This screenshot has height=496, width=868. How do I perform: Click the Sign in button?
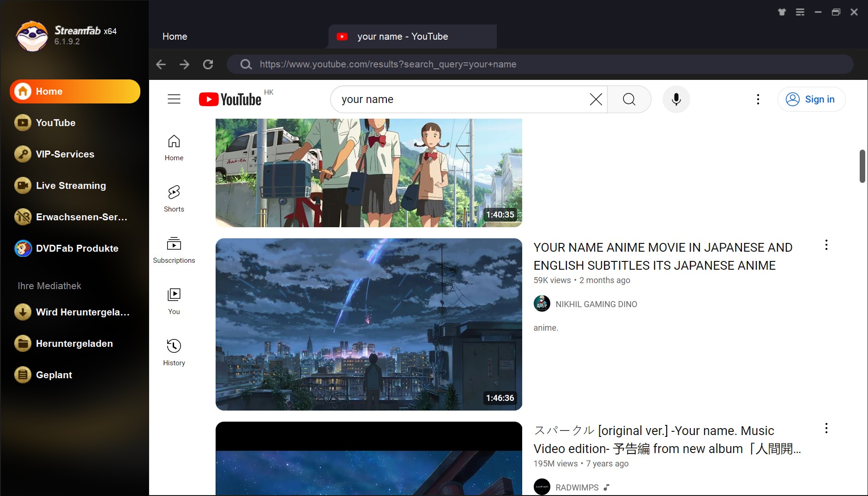811,99
